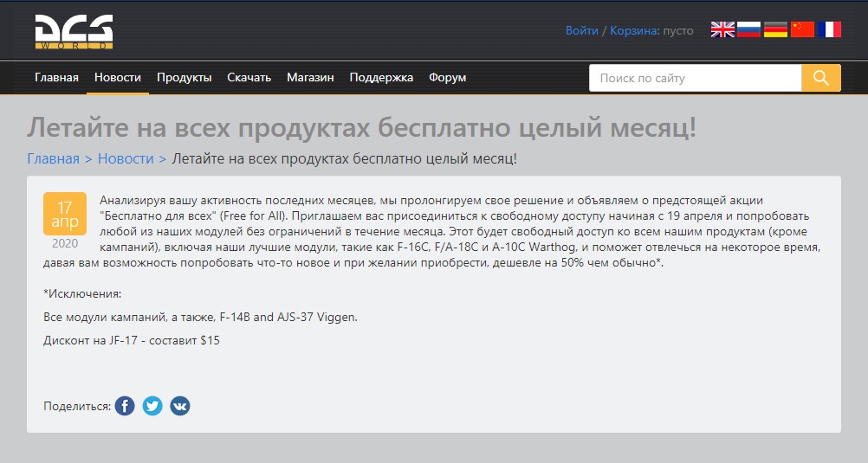Viewport: 868px width, 463px height.
Task: Click the Войти login link
Action: (582, 30)
